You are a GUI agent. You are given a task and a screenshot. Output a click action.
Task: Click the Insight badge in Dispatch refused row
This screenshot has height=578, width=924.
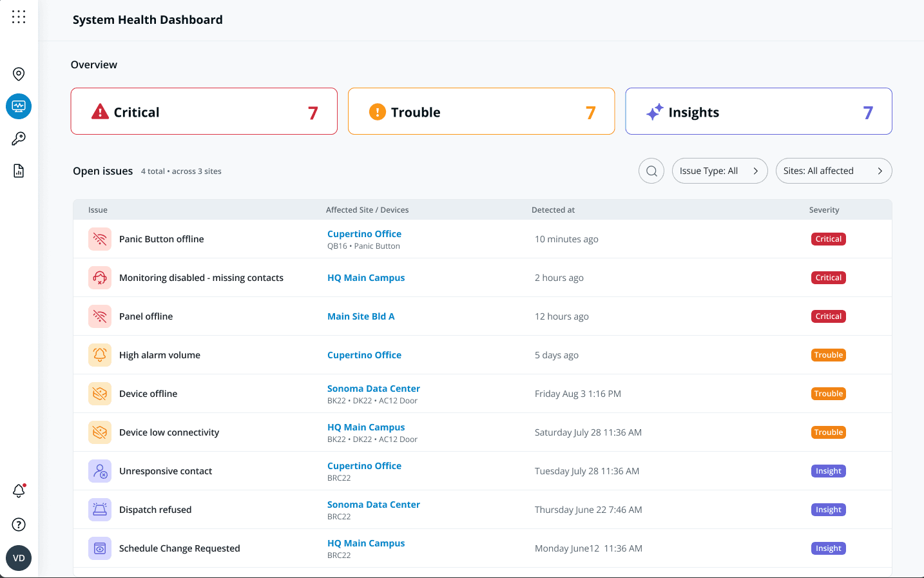[x=829, y=510]
